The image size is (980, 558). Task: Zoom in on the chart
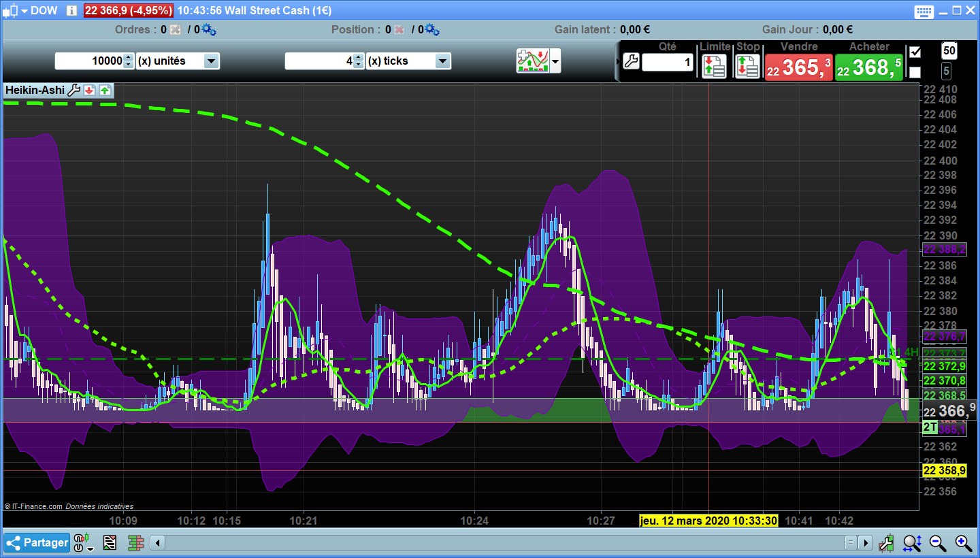coord(963,542)
